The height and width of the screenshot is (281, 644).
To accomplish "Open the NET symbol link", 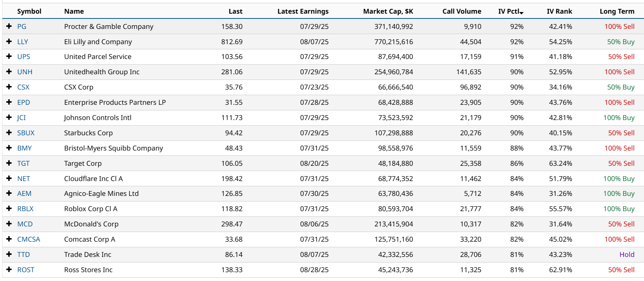I will click(x=24, y=179).
